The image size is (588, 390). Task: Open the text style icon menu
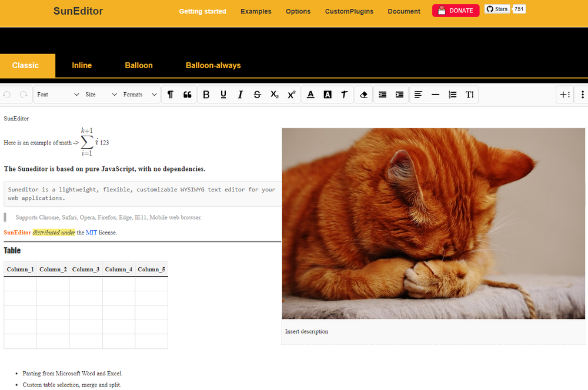click(345, 95)
